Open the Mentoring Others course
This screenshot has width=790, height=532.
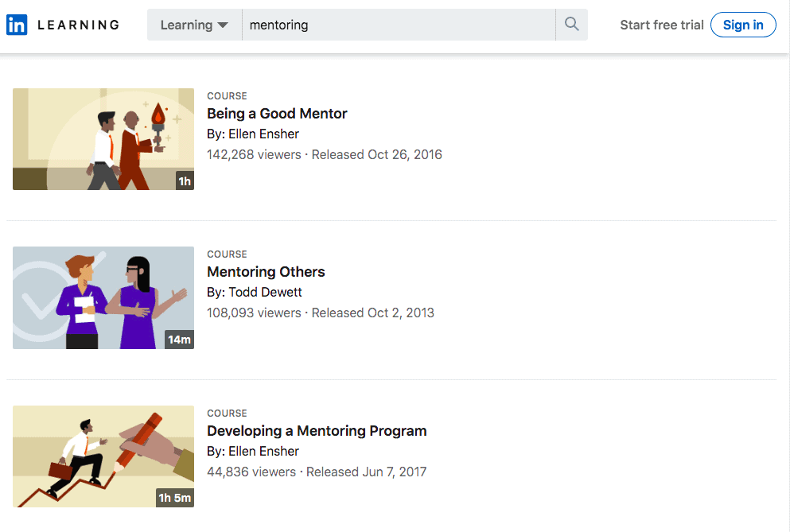pyautogui.click(x=266, y=272)
